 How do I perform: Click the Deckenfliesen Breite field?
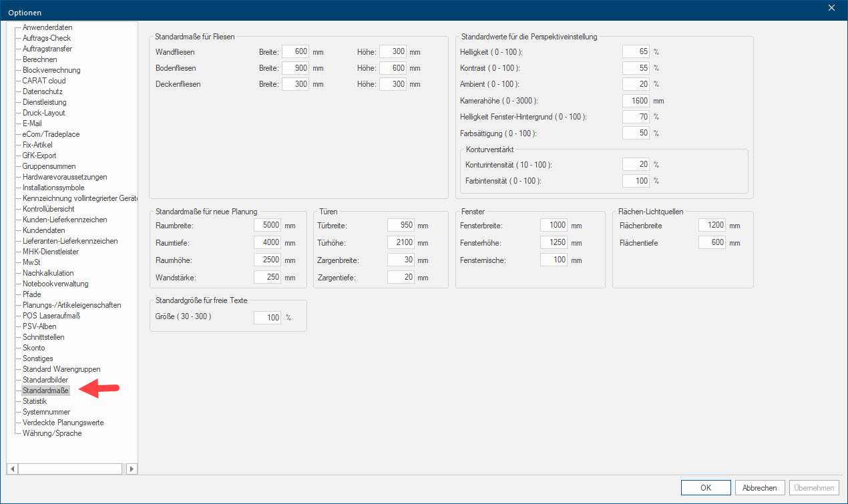[x=295, y=84]
